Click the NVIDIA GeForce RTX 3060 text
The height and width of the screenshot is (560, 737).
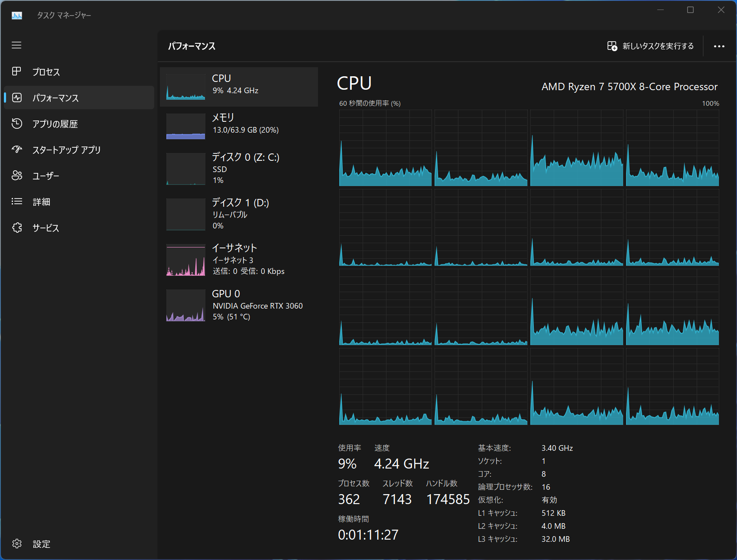pos(257,306)
